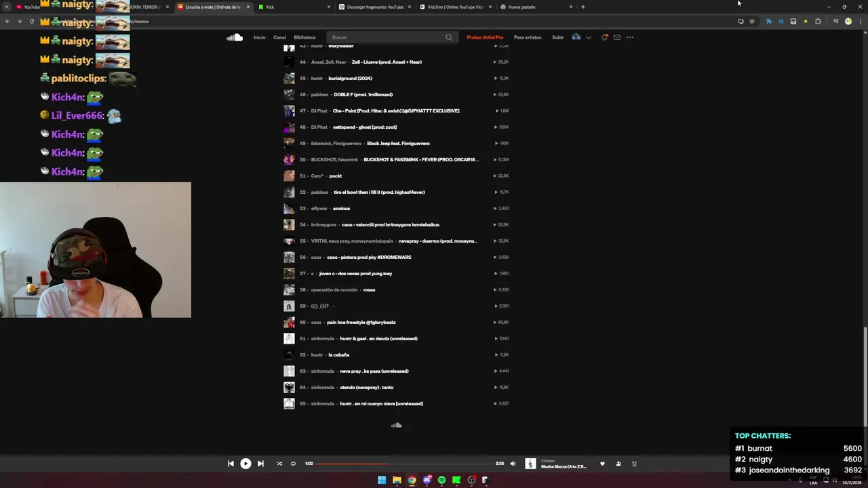Go back with browser back arrow
868x488 pixels.
[x=7, y=21]
